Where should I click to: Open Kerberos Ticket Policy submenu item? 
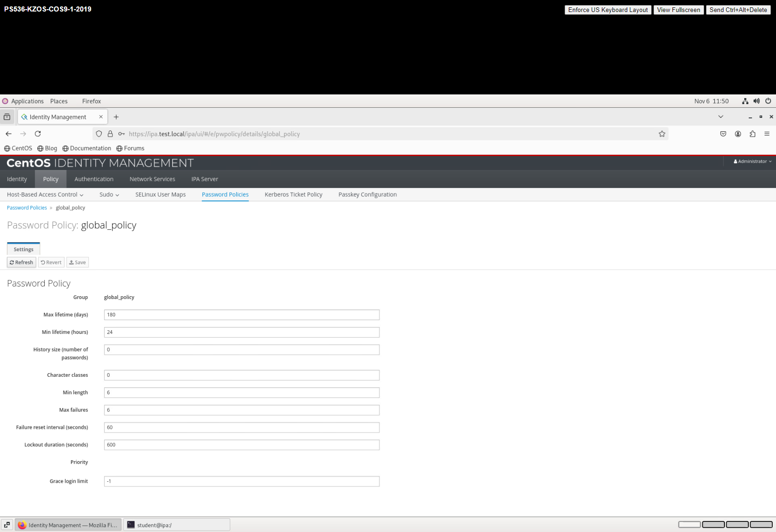pyautogui.click(x=293, y=195)
